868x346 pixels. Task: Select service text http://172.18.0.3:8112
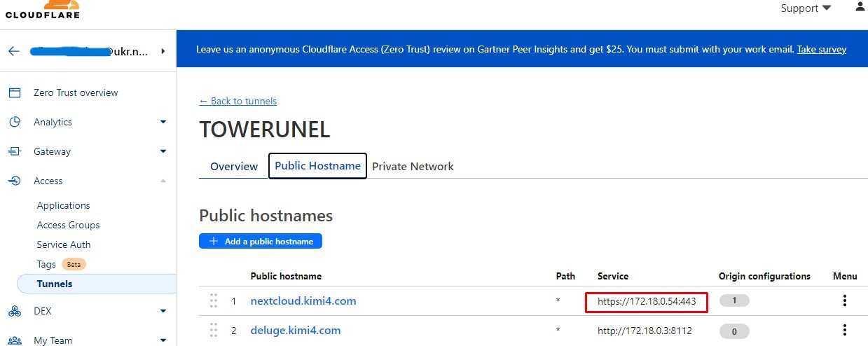pyautogui.click(x=645, y=331)
